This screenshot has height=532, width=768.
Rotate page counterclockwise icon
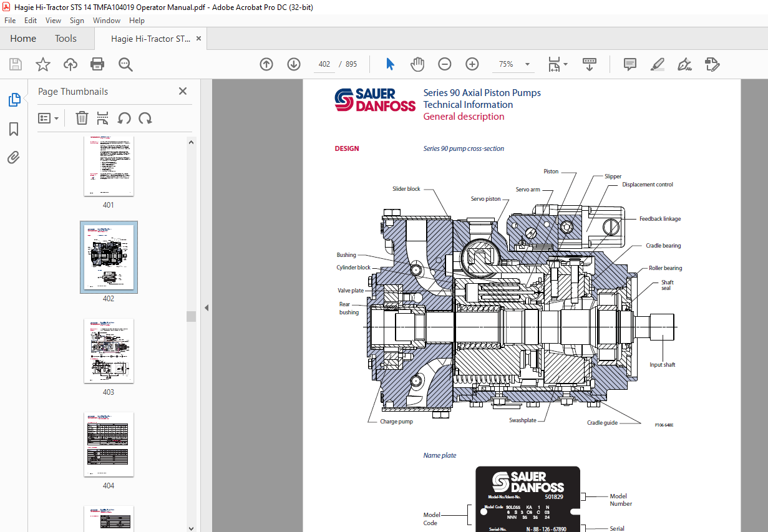tap(124, 118)
